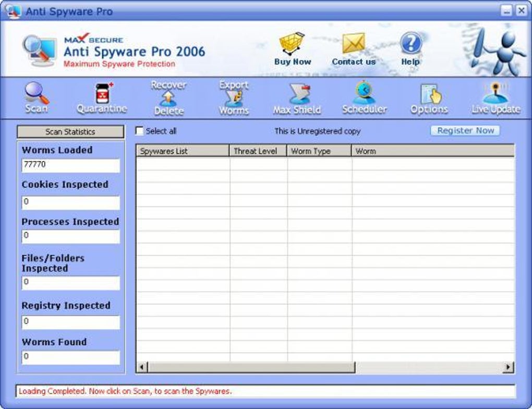
Task: Sort by Worm Type column header
Action: point(319,151)
